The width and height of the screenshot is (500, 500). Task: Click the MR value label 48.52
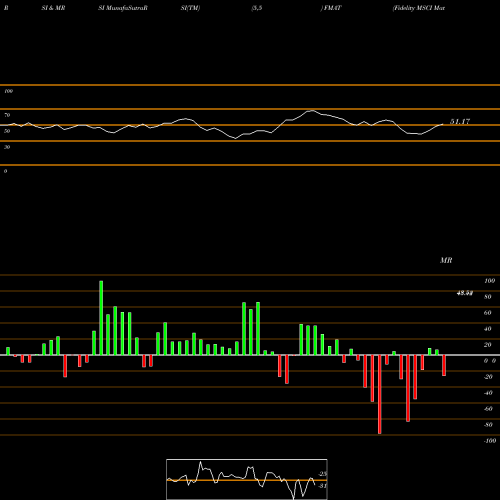point(465,293)
